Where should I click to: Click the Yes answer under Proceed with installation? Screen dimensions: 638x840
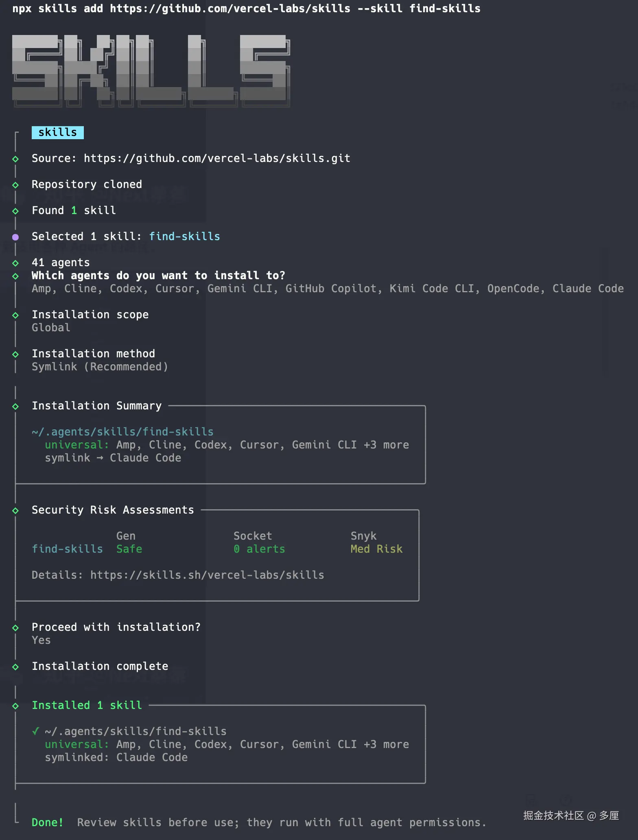[41, 640]
